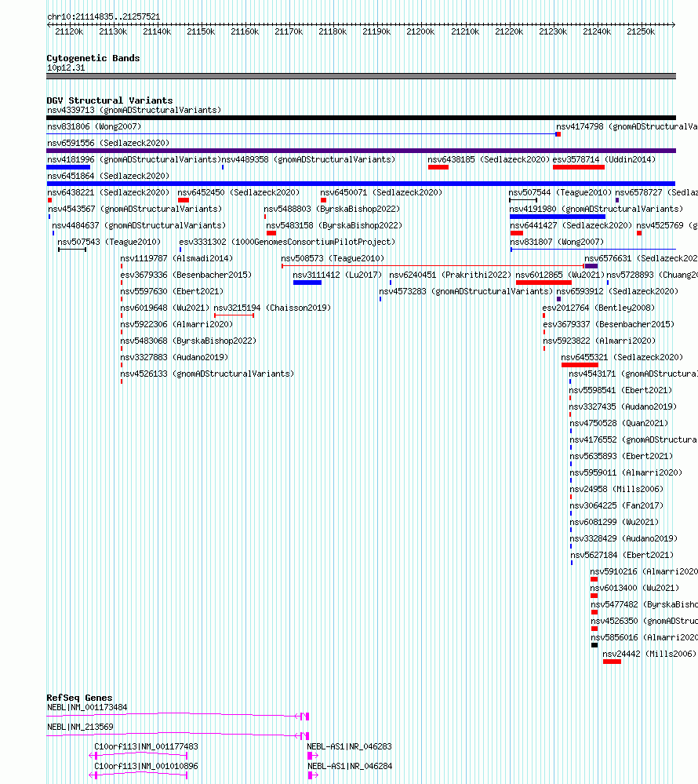Click the 21230k ruler label
698x784 pixels.
[553, 31]
